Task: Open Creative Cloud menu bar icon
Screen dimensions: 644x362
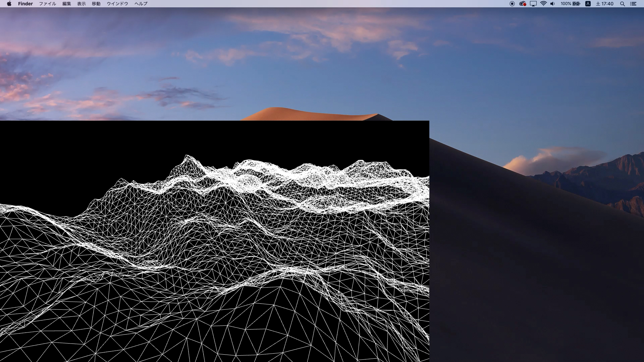Action: click(522, 4)
